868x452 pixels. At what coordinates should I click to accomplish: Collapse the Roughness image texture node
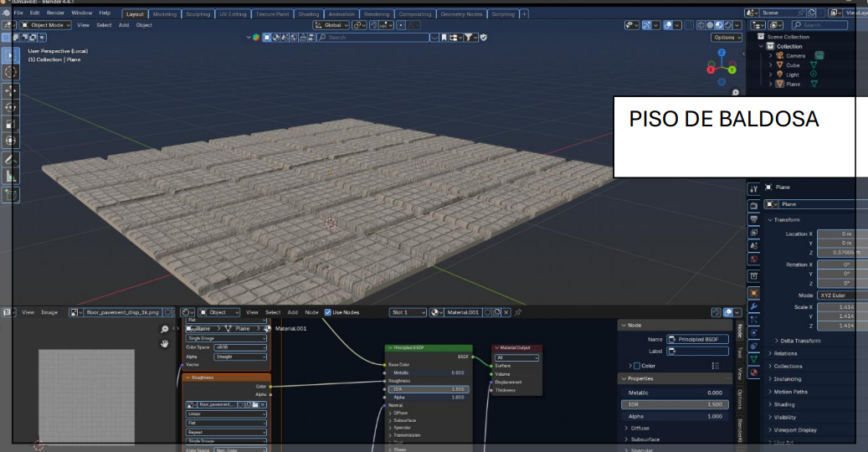[187, 378]
